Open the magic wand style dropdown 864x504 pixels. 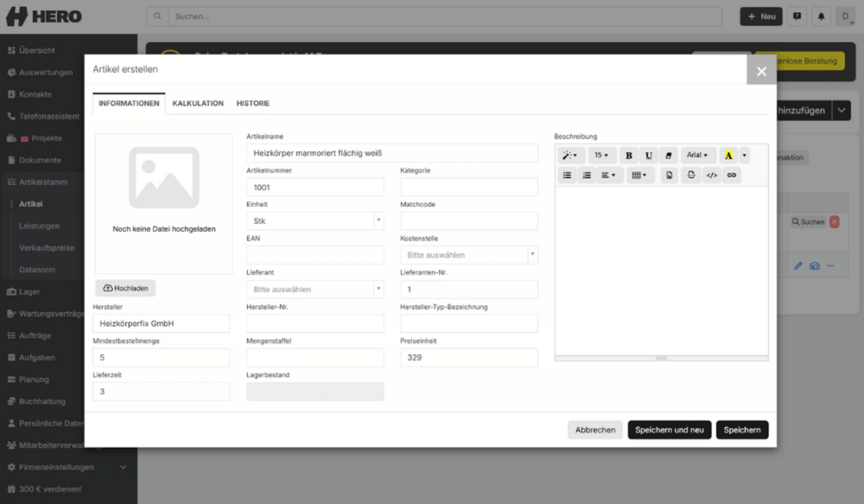pos(571,156)
